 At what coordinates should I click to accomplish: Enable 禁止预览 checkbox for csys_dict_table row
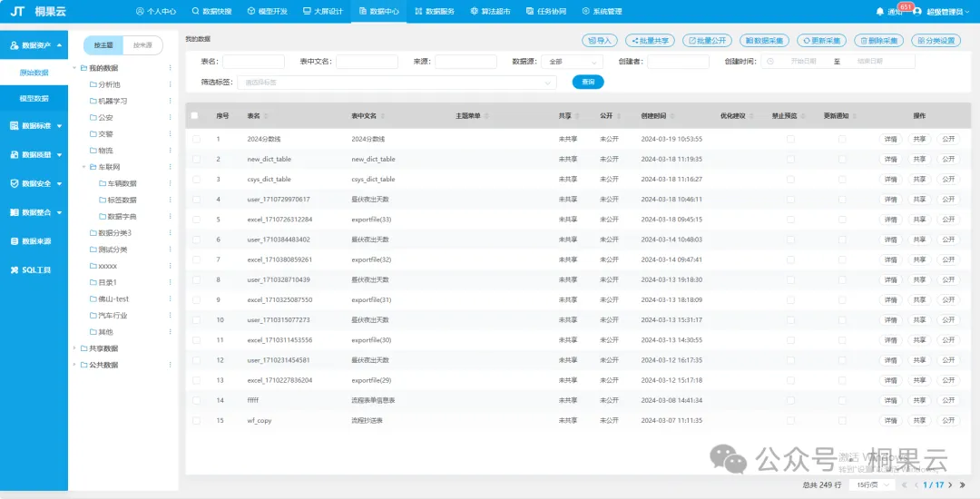click(790, 179)
